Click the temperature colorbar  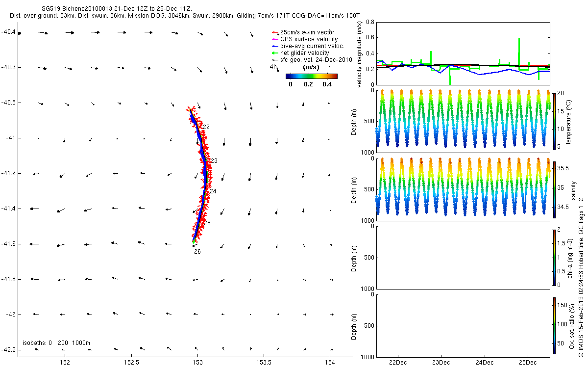coord(554,121)
